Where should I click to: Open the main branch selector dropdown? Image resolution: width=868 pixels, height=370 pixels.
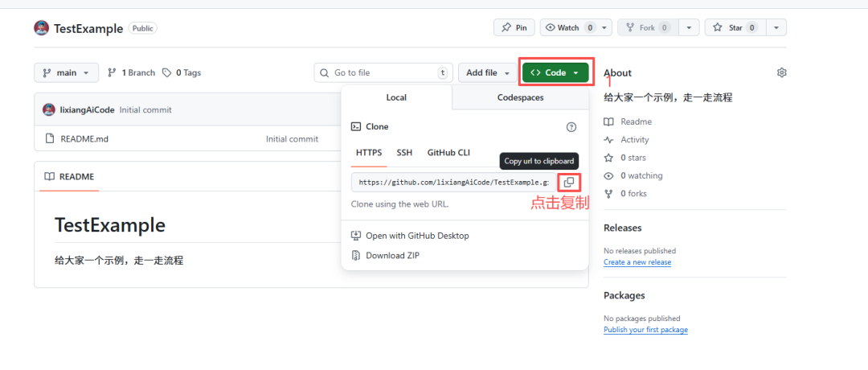[x=67, y=72]
